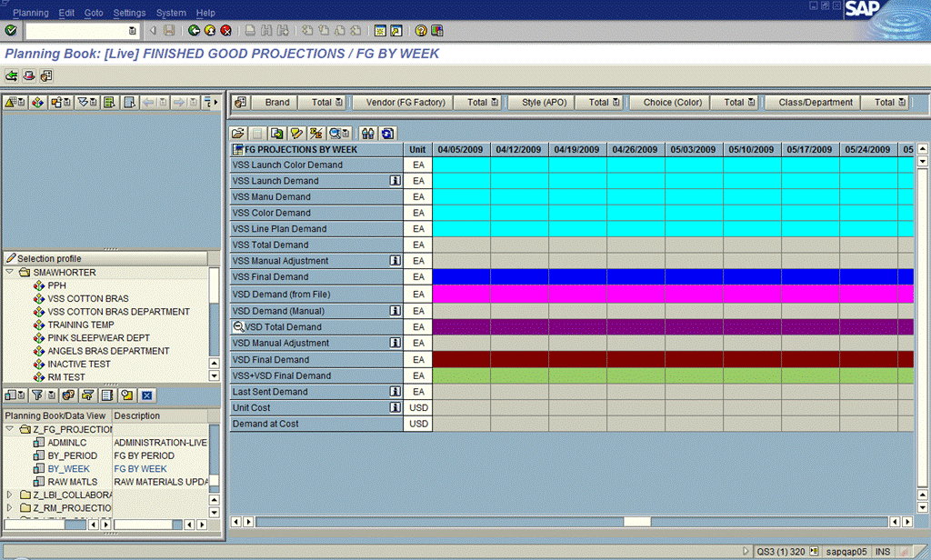This screenshot has height=560, width=931.
Task: Click the red Cancel icon
Action: (225, 30)
